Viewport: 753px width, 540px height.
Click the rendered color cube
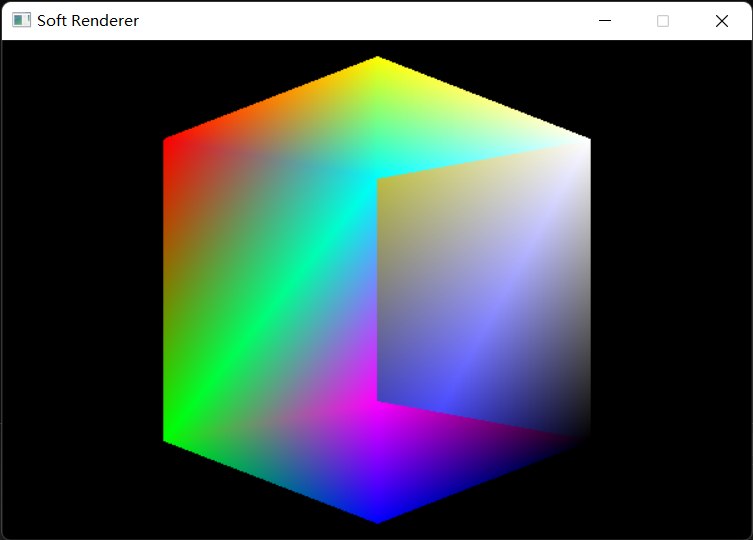coord(377,290)
